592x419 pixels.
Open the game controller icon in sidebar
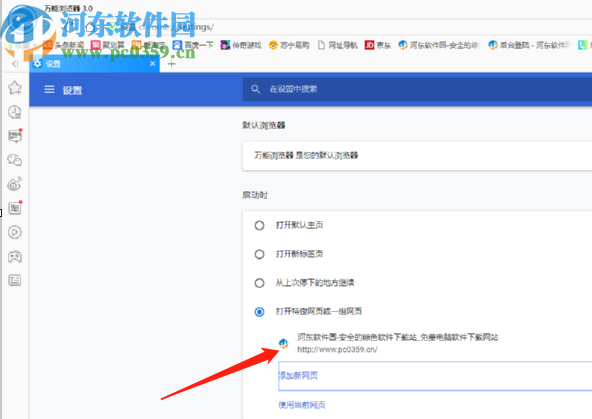click(15, 257)
